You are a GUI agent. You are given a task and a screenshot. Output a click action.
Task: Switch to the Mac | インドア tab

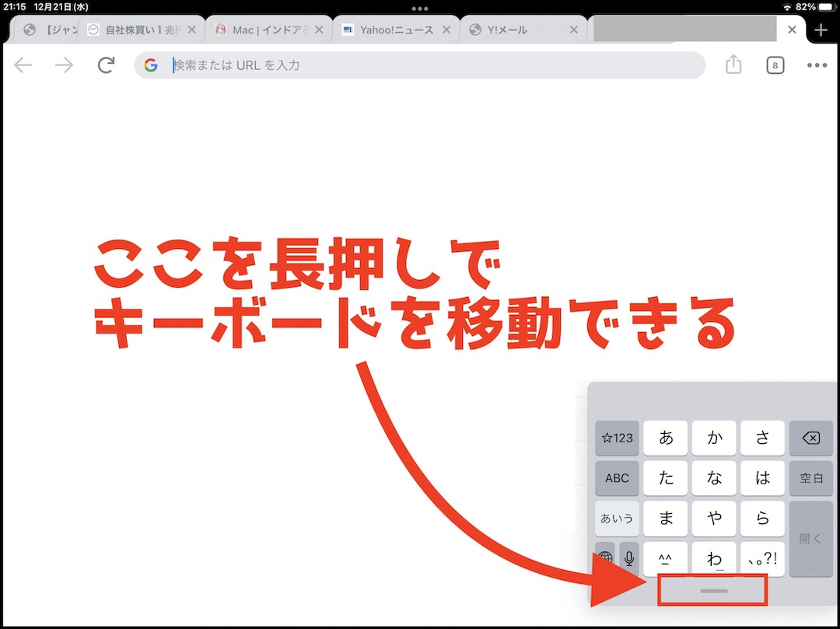268,30
